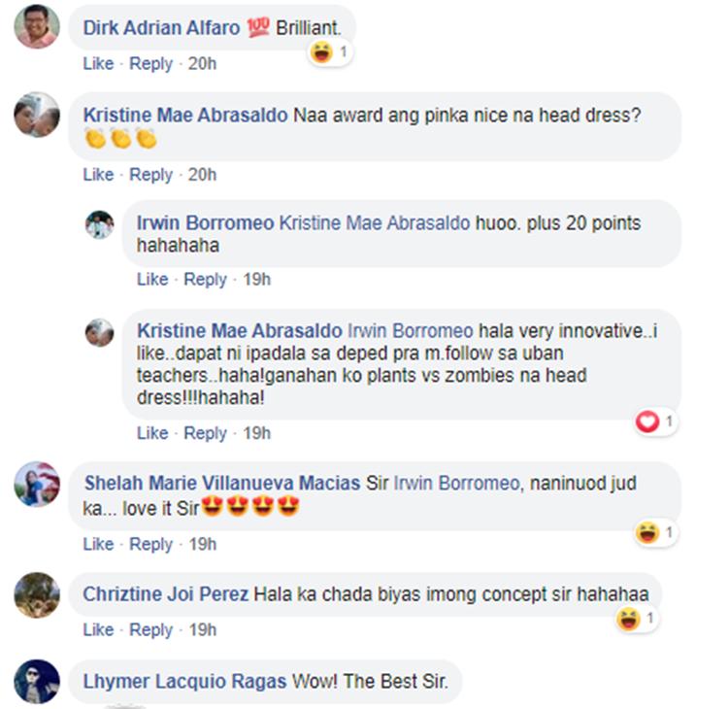Image resolution: width=728 pixels, height=709 pixels.
Task: Like Irwin Borromeo's plus 20 points reply
Action: pyautogui.click(x=152, y=280)
